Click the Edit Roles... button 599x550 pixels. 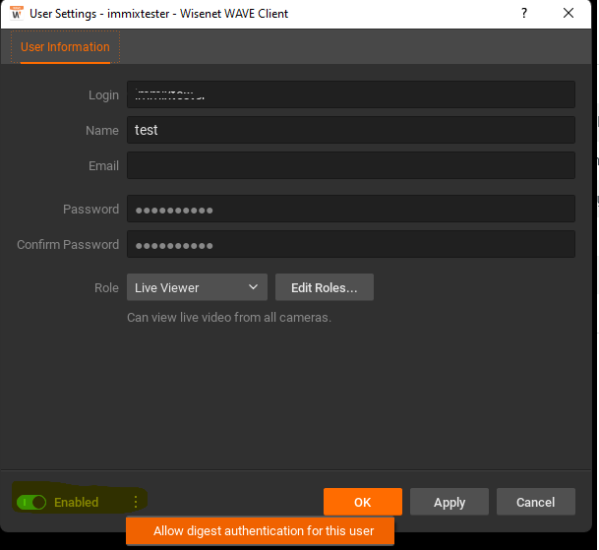click(x=324, y=287)
